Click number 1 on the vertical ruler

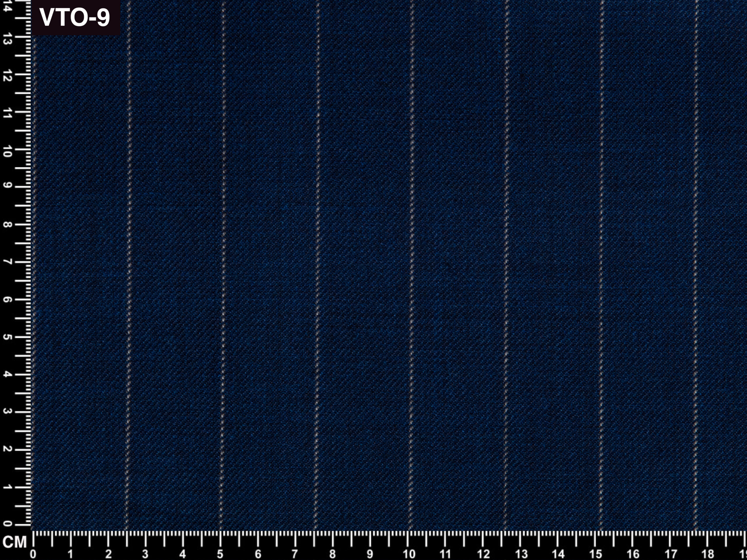(7, 487)
